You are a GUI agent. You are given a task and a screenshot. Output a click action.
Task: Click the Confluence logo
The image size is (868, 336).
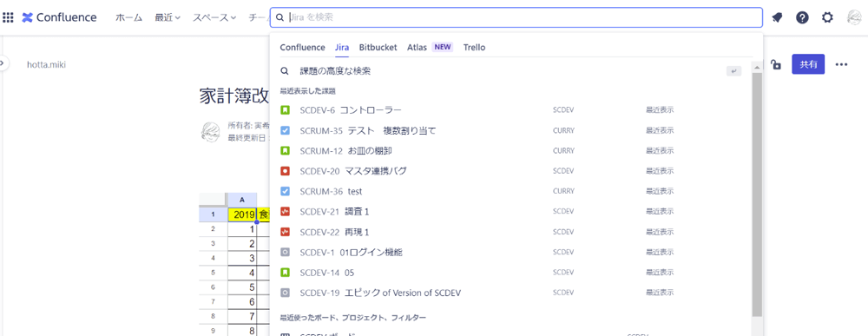point(59,17)
